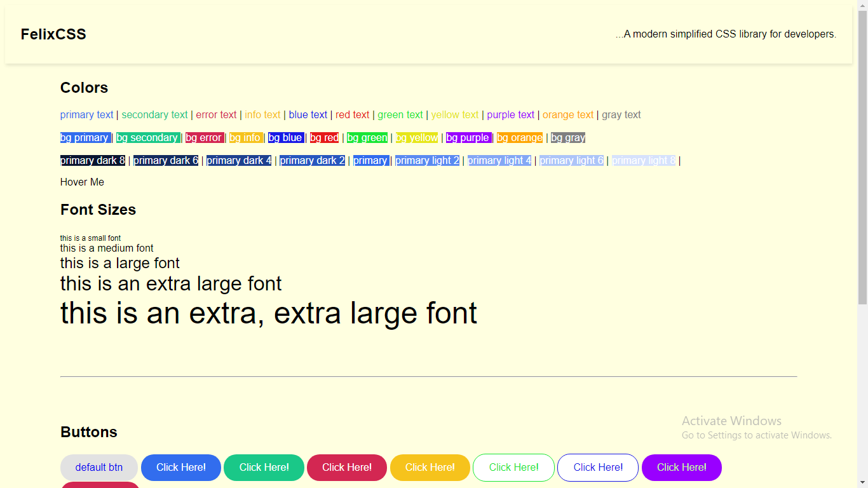The width and height of the screenshot is (868, 488).
Task: Click the red Click Here! button
Action: point(346,467)
